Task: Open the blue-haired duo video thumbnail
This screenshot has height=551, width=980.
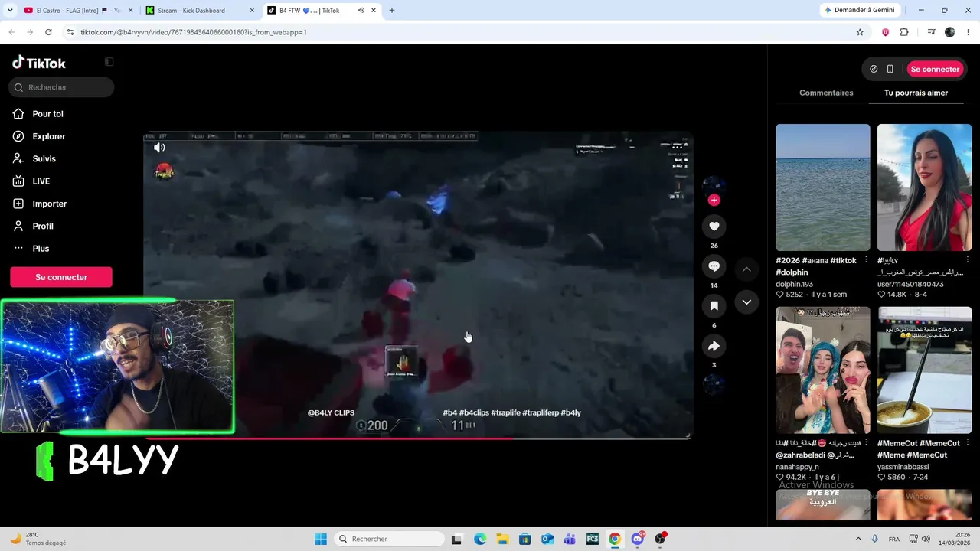Action: 823,370
